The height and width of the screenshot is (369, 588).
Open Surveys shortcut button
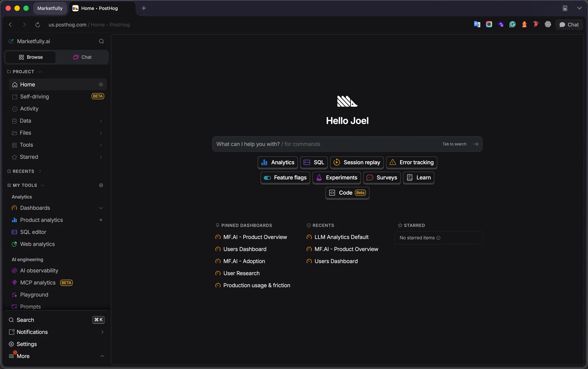click(x=382, y=178)
